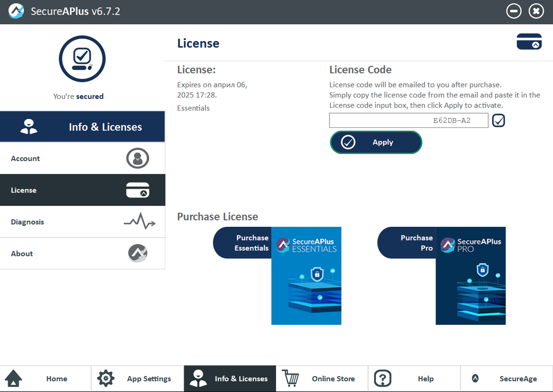
Task: Click the license code input box
Action: (x=409, y=121)
